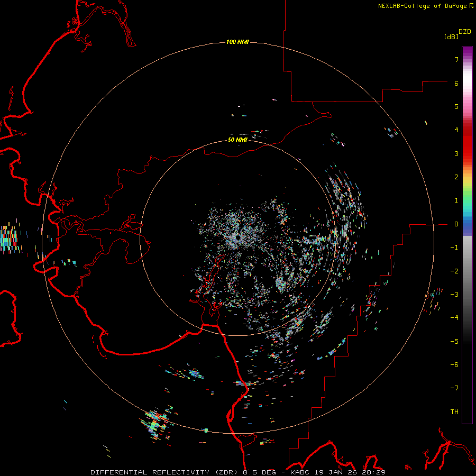Click the -4 value on the scale

point(454,318)
